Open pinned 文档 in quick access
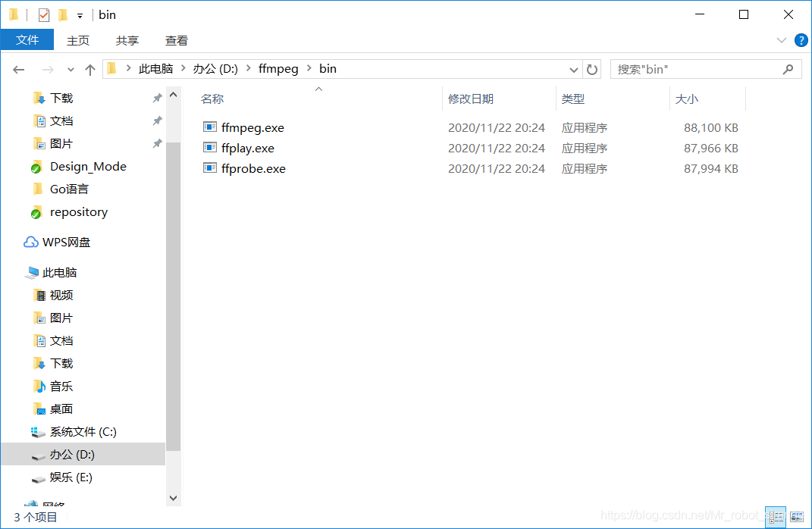The width and height of the screenshot is (812, 529). pos(61,121)
